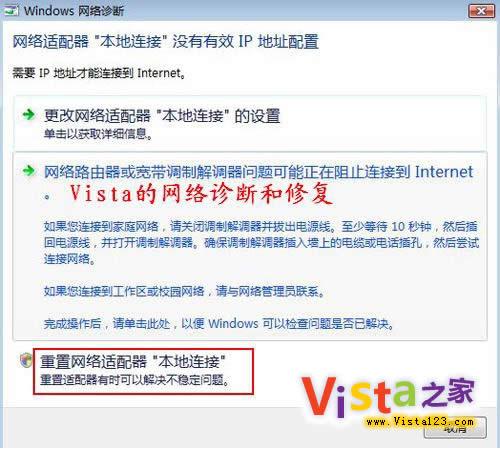Select 重置网络适配器 "本地连接" option title
Viewport: 500px width, 457px height.
[x=133, y=362]
